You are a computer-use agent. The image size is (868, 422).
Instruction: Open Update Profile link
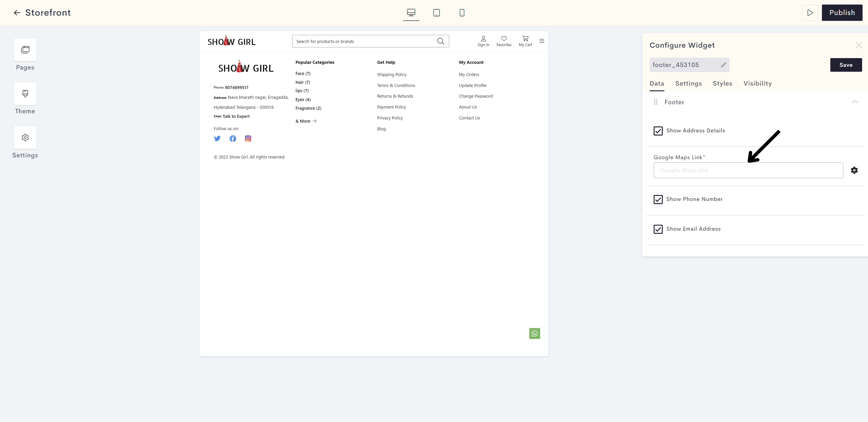point(472,86)
